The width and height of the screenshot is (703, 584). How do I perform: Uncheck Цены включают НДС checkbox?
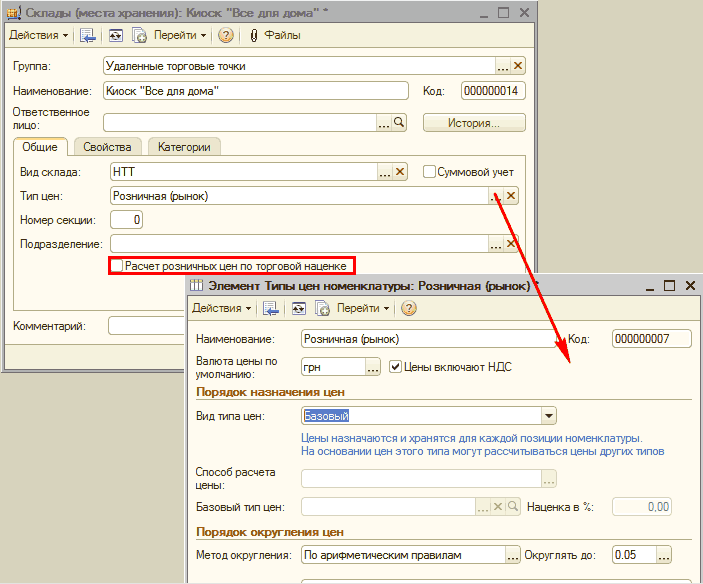[395, 367]
